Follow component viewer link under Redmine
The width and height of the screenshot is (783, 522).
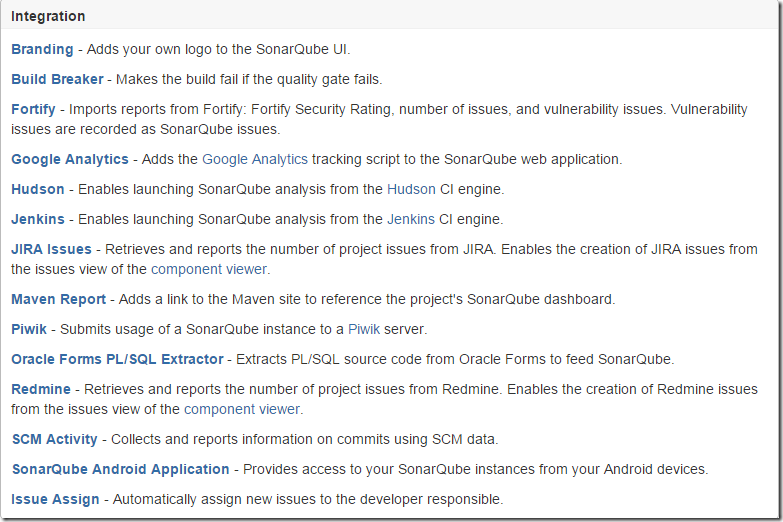pyautogui.click(x=242, y=409)
